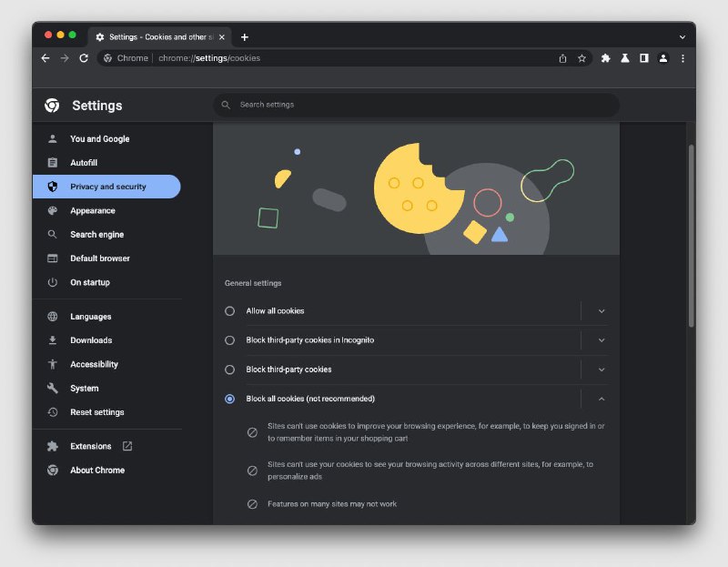This screenshot has width=728, height=567.
Task: Bookmark this page with the star icon
Action: coord(581,58)
